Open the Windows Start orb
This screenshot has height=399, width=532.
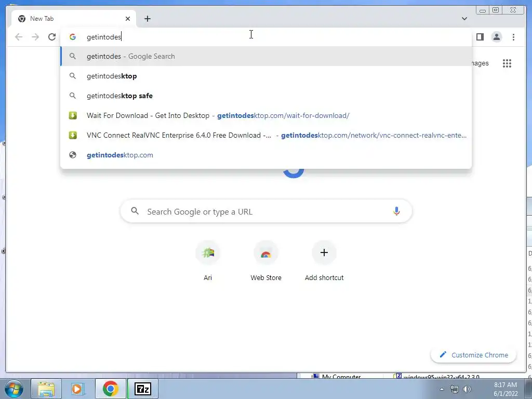click(14, 389)
